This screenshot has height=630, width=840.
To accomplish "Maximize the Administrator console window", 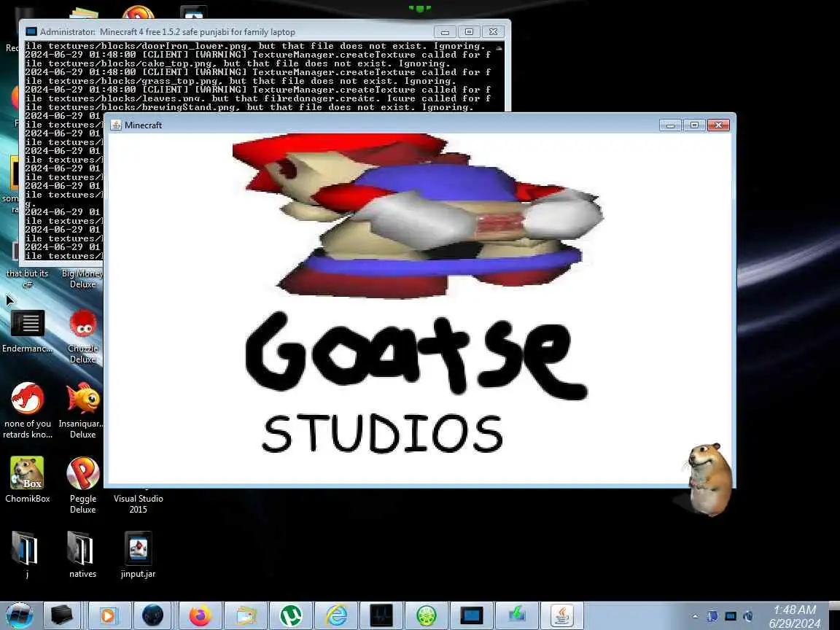I will (469, 31).
